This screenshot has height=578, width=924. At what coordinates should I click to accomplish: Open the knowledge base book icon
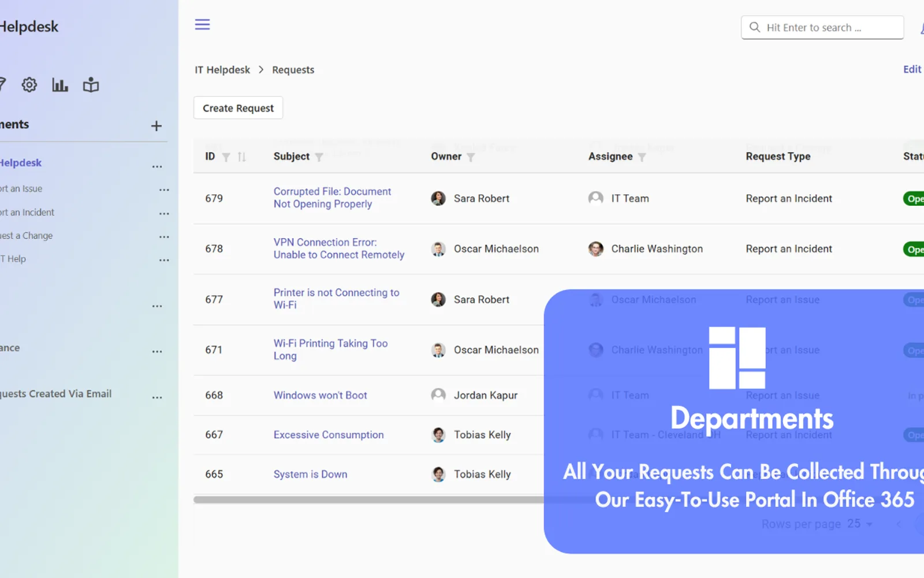pos(91,85)
